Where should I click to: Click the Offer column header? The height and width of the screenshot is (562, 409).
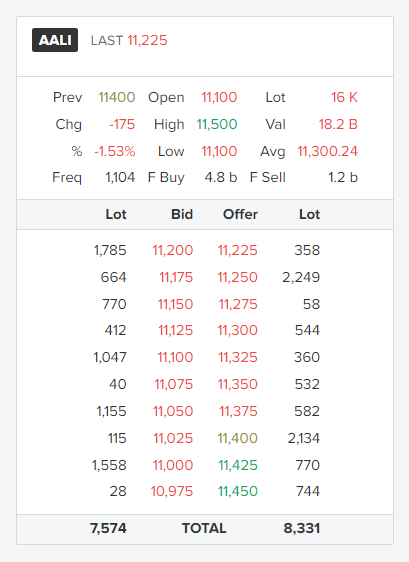click(x=240, y=214)
